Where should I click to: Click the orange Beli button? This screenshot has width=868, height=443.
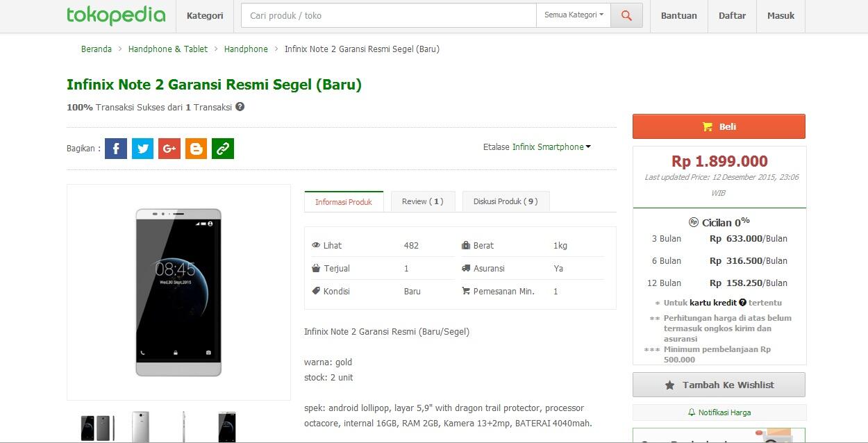pos(719,126)
